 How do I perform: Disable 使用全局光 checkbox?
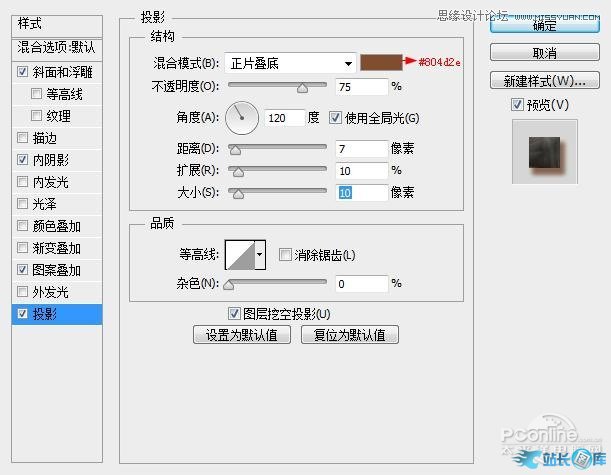[x=335, y=119]
